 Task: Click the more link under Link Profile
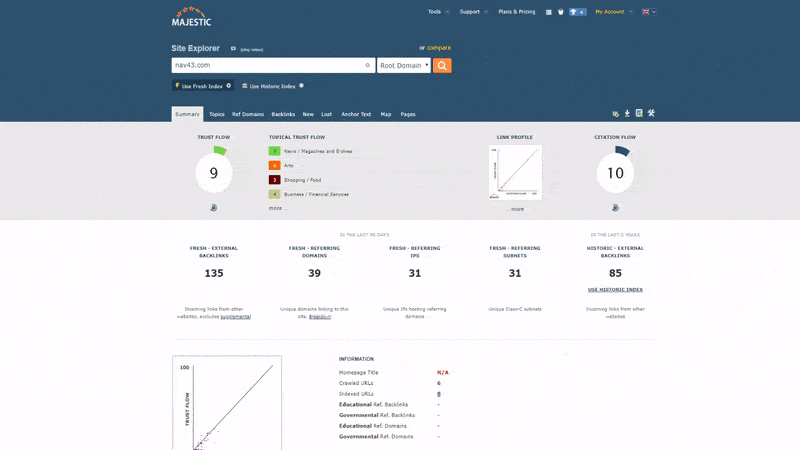coord(516,209)
